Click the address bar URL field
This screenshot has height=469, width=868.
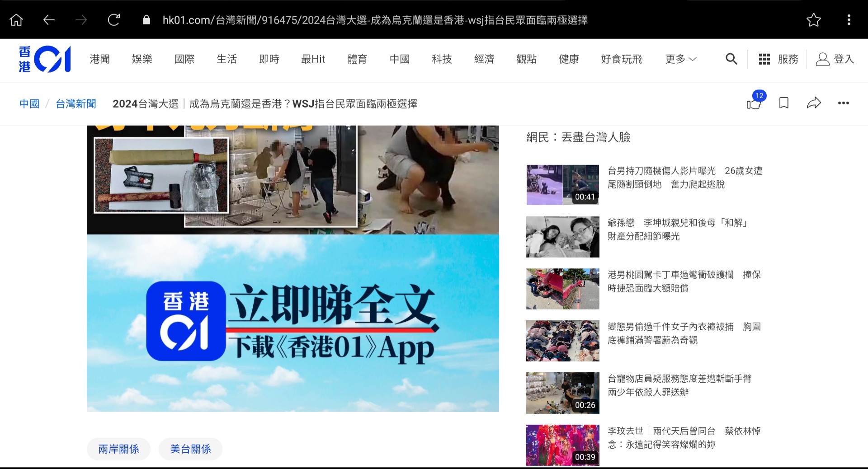click(375, 19)
